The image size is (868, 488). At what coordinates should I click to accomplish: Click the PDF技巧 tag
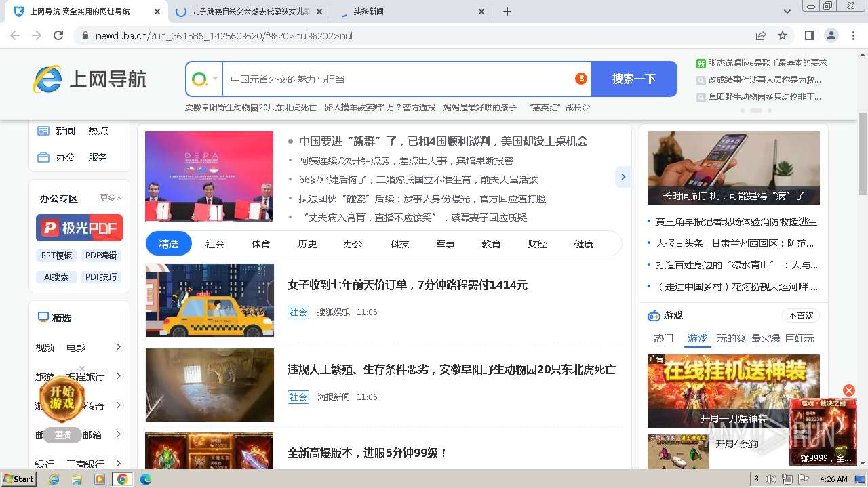(101, 277)
